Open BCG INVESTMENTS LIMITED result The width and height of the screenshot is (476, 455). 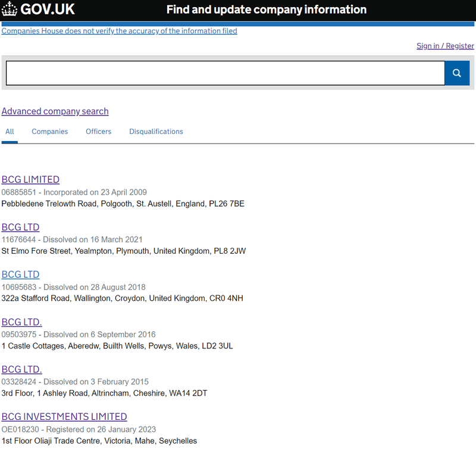(x=64, y=417)
